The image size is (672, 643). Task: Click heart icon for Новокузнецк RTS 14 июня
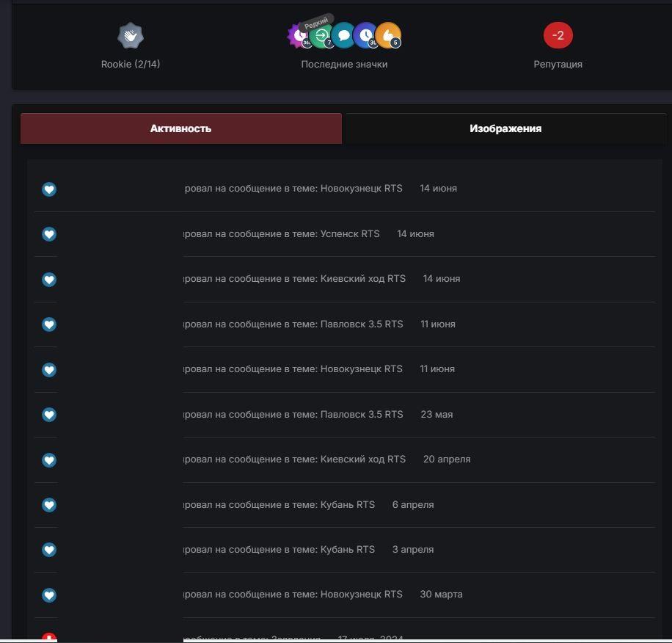pyautogui.click(x=49, y=189)
